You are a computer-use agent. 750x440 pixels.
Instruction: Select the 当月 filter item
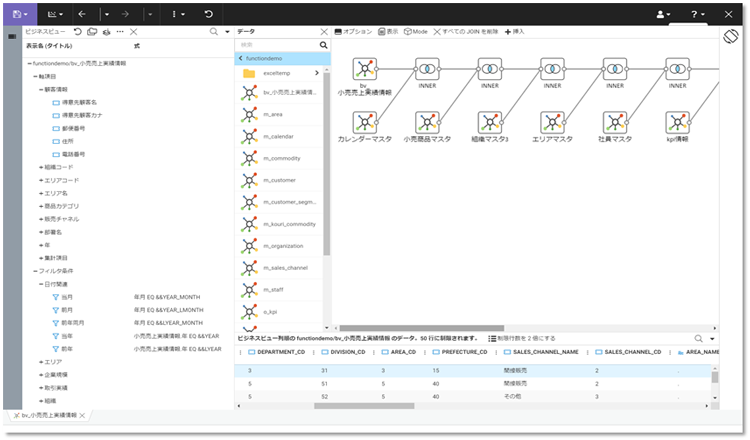coord(63,297)
